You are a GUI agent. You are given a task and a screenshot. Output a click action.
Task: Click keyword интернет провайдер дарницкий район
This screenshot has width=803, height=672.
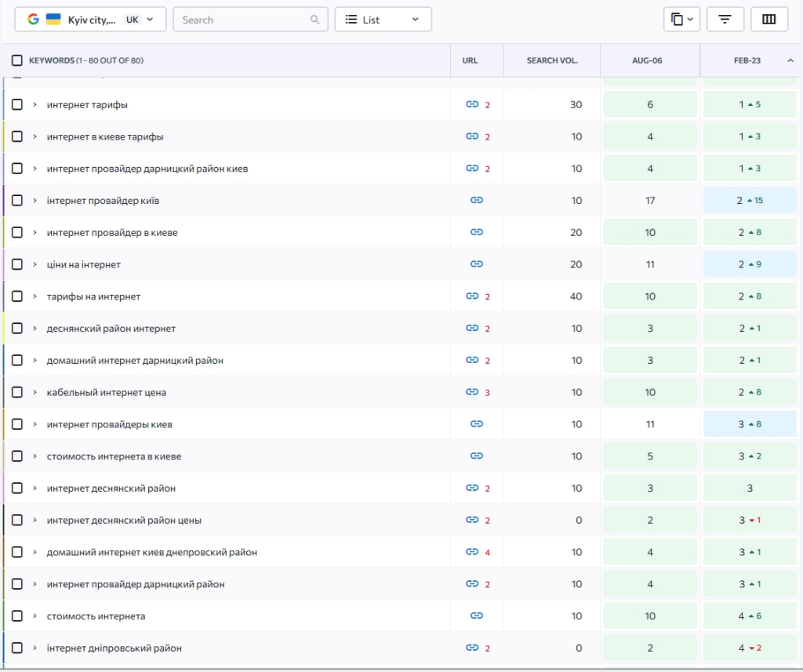click(136, 584)
